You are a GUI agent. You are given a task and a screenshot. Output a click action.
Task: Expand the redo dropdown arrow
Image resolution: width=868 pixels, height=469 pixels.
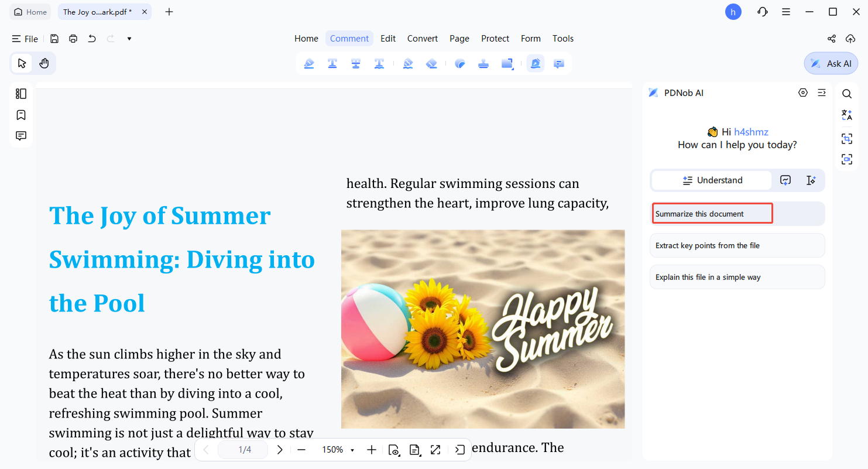[x=129, y=39]
